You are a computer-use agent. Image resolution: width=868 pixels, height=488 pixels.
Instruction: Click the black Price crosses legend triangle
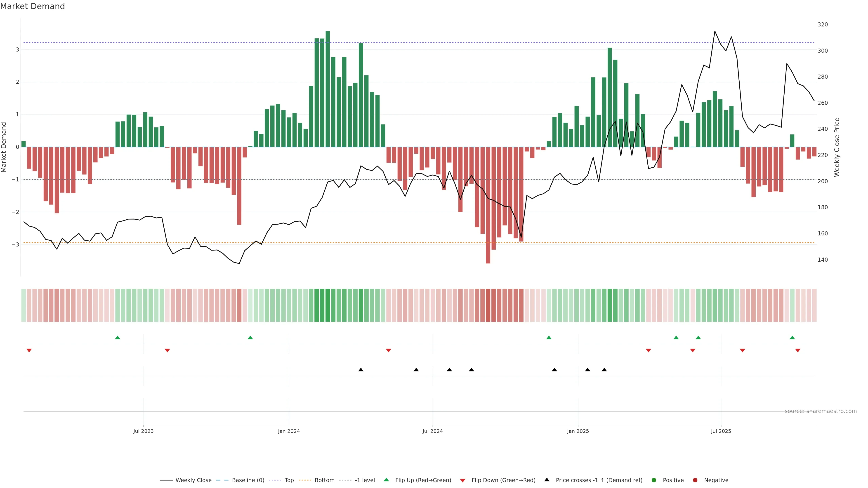[x=547, y=480]
